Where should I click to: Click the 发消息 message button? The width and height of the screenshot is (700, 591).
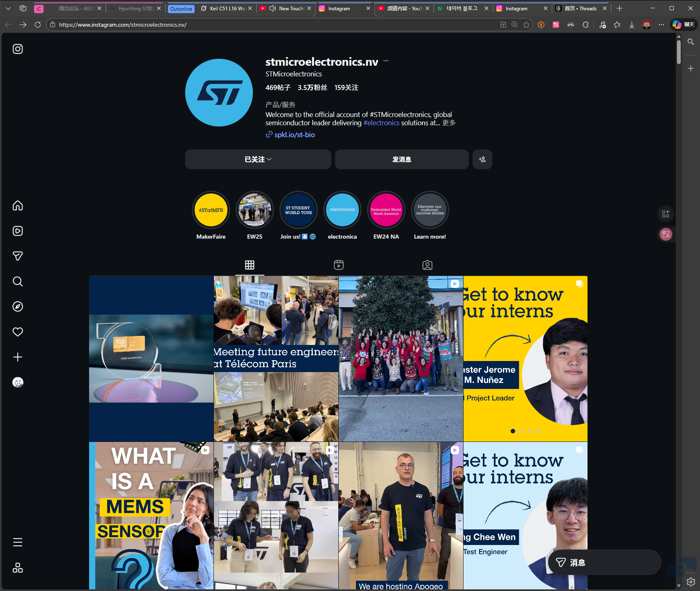tap(402, 159)
